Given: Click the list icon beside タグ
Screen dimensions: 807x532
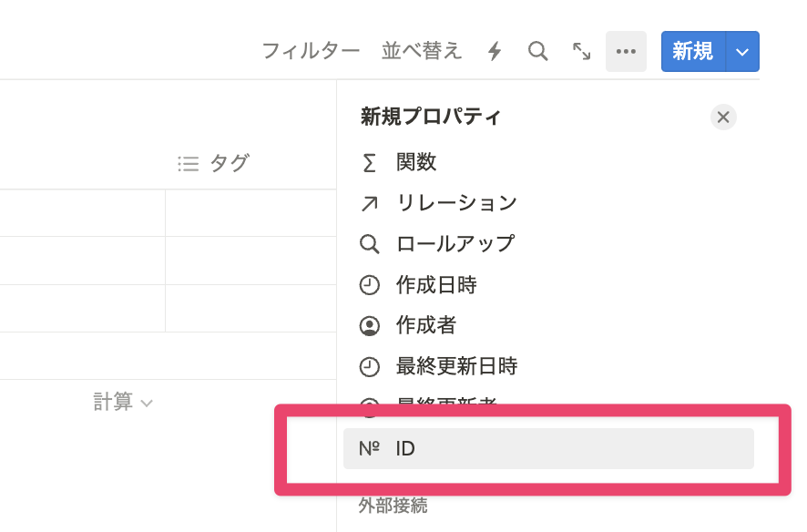Looking at the screenshot, I should tap(188, 164).
